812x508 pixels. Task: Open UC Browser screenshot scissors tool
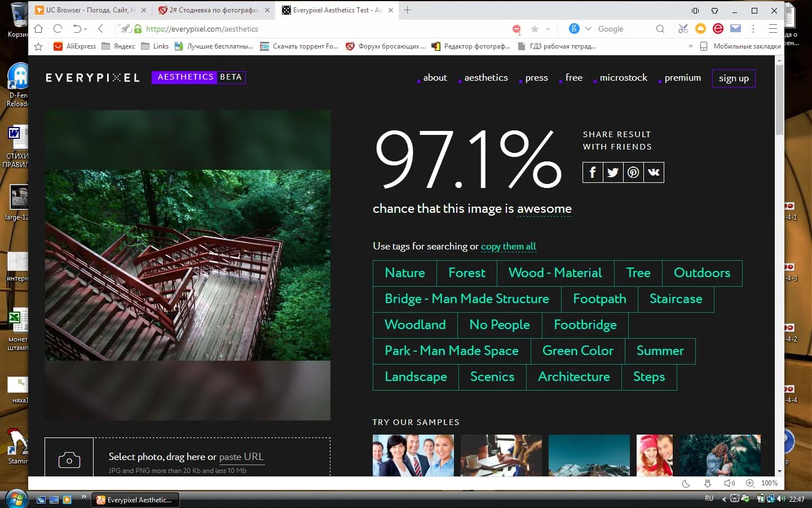click(x=683, y=28)
